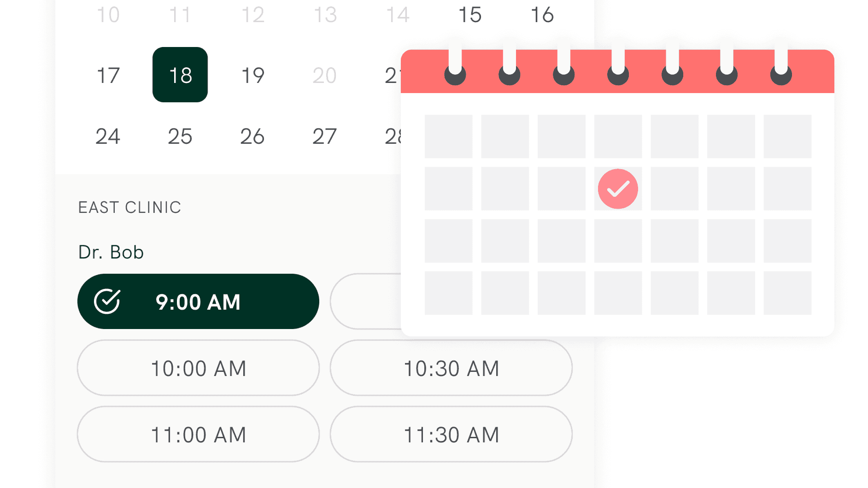Click the Dr. Bob provider name
The height and width of the screenshot is (488, 868).
coord(111,252)
